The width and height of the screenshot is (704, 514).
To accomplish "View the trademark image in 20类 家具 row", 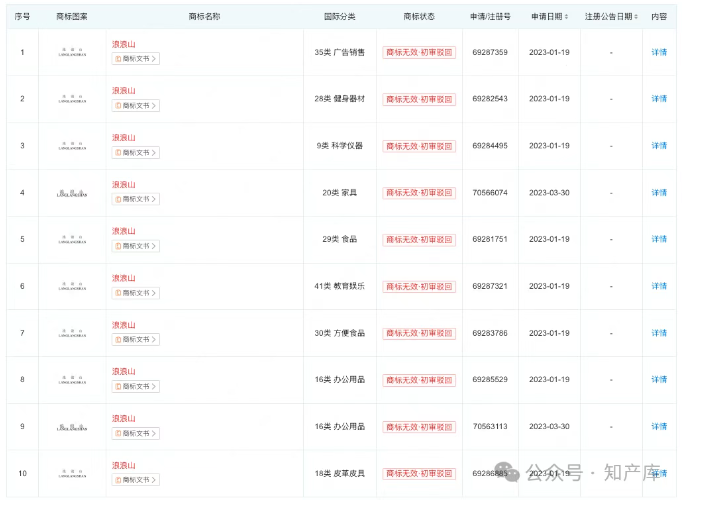I will pos(72,192).
